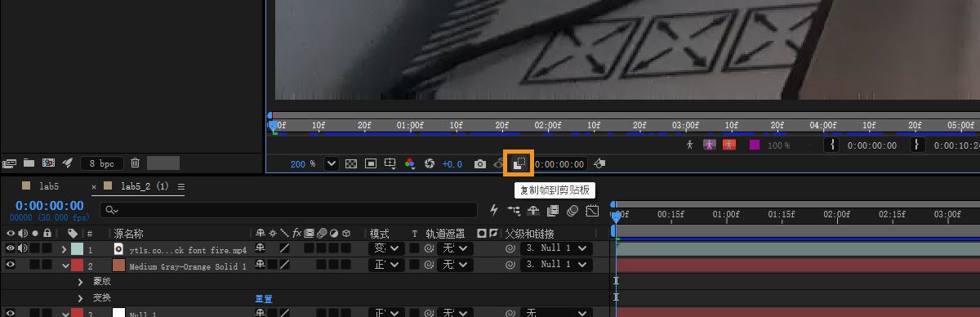The image size is (980, 317).
Task: Switch to the lab5 timeline tab
Action: tap(48, 186)
